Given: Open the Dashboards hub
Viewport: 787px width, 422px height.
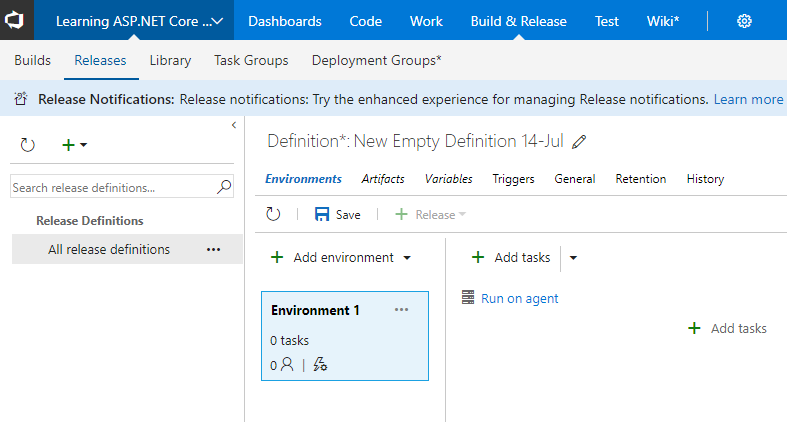Looking at the screenshot, I should tap(285, 21).
